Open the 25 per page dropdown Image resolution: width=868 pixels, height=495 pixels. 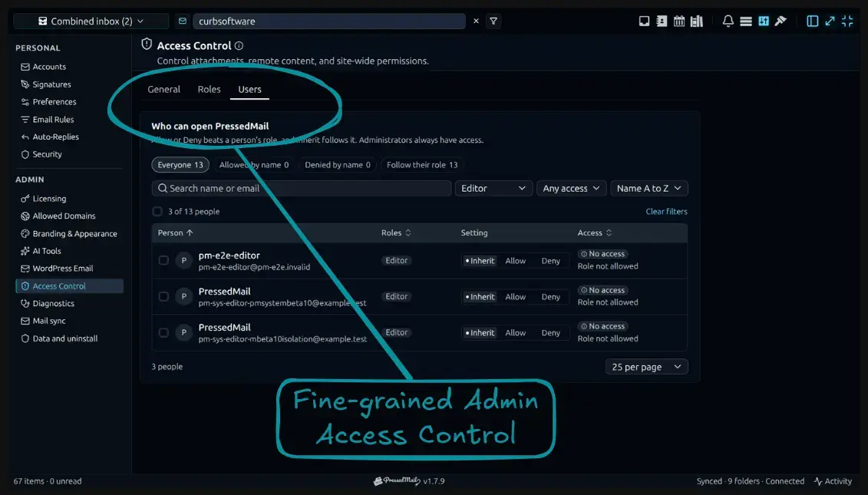(646, 367)
